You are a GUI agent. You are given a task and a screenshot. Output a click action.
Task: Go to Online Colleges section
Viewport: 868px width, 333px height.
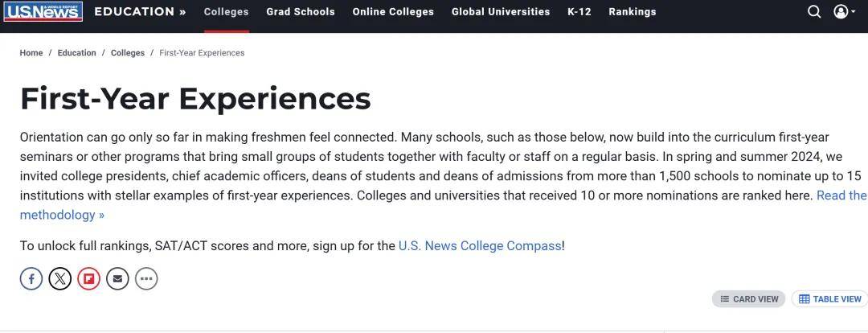(393, 11)
